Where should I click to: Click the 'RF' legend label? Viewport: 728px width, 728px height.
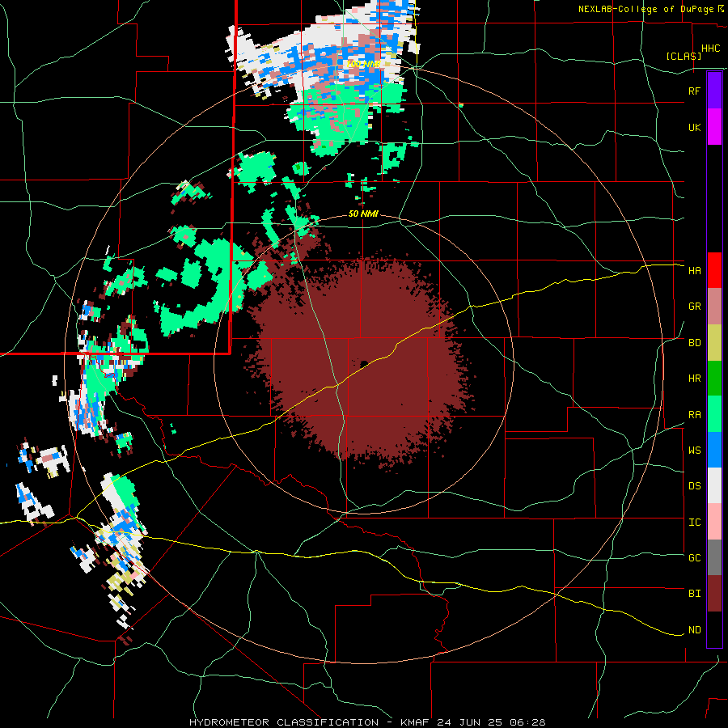[694, 91]
